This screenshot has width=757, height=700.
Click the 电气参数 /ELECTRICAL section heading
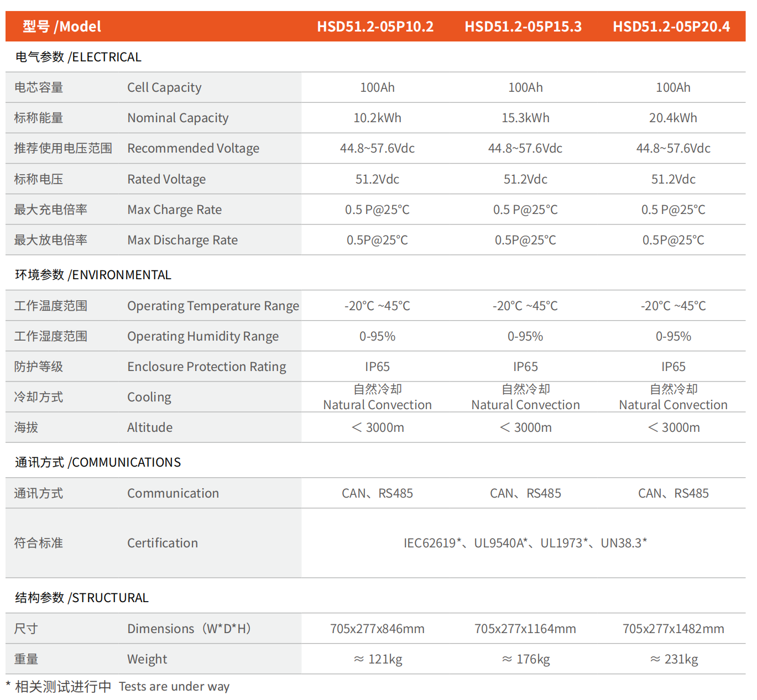click(79, 57)
